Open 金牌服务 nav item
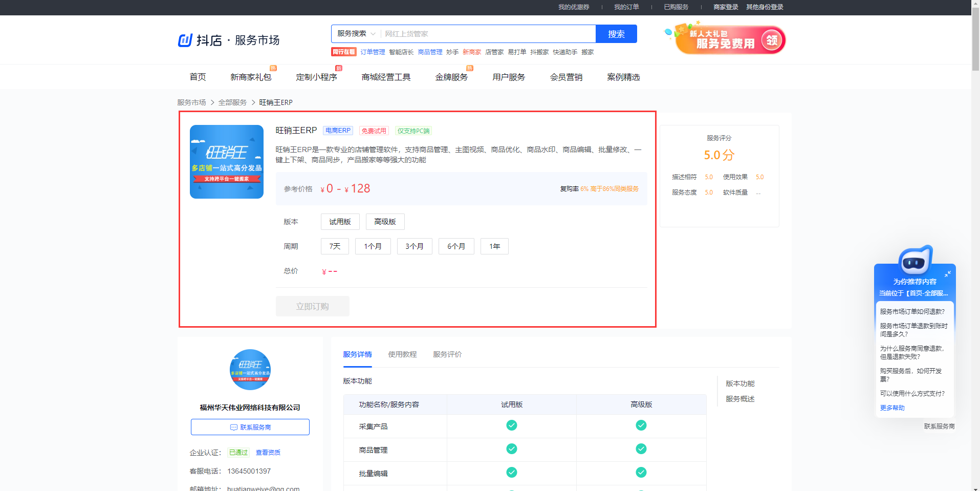Image resolution: width=980 pixels, height=491 pixels. (451, 77)
